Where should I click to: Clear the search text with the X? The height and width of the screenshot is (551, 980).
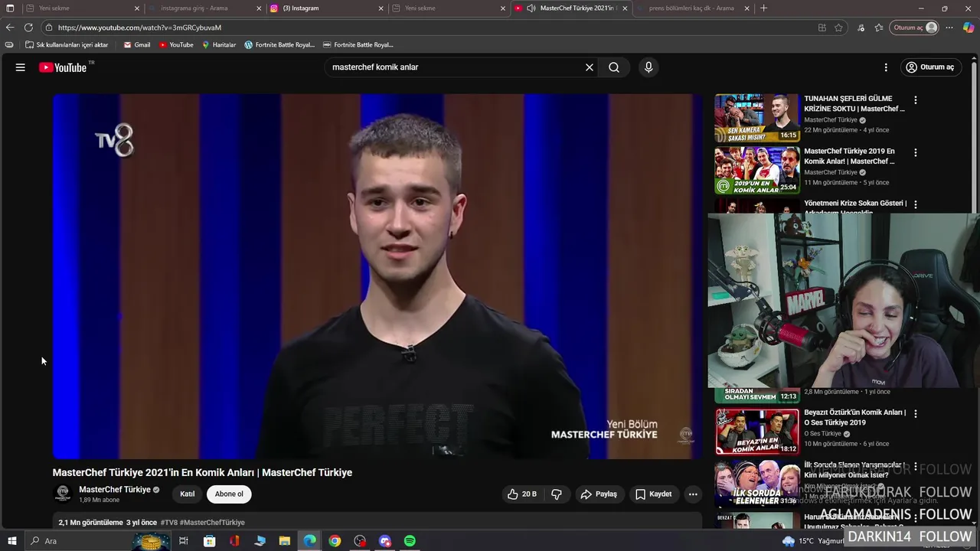tap(590, 67)
